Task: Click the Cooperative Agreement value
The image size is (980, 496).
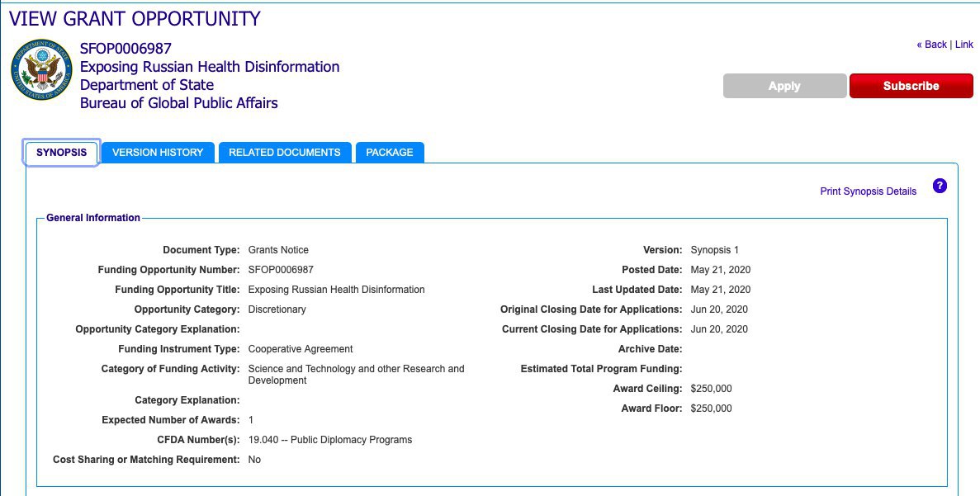Action: 301,349
